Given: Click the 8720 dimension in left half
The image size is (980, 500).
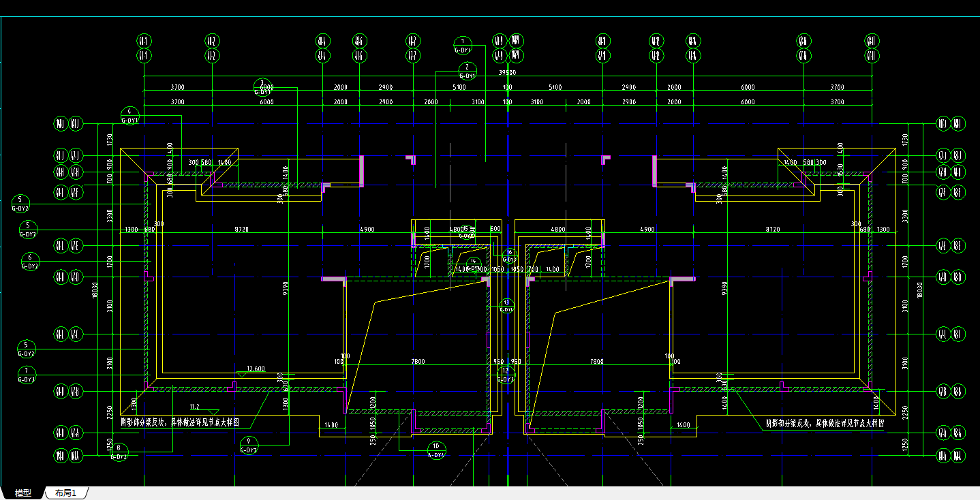Looking at the screenshot, I should point(241,230).
